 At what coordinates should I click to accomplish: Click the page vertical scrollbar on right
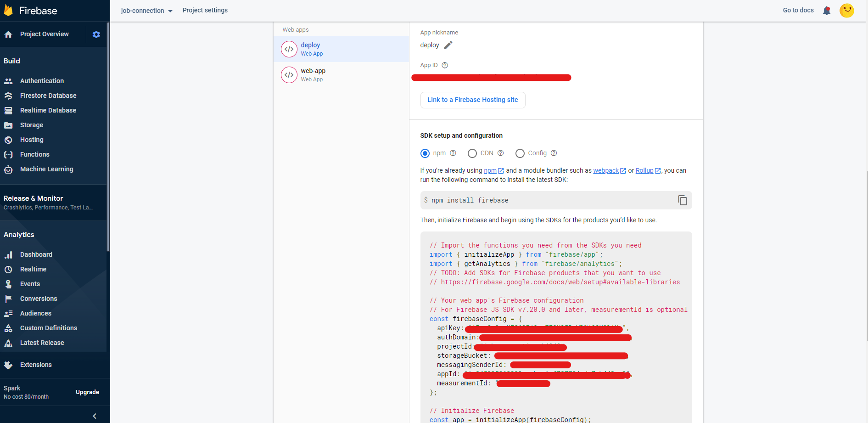point(867,255)
